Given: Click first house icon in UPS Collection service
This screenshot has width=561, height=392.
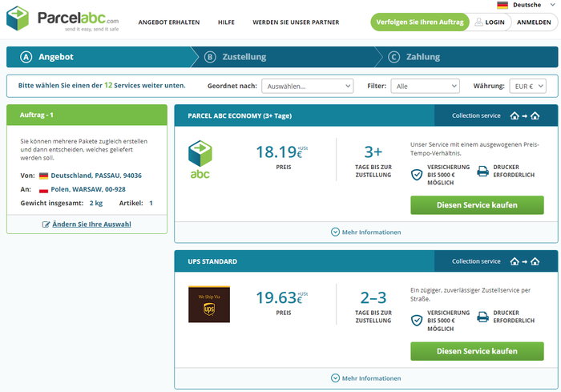Looking at the screenshot, I should click(515, 261).
